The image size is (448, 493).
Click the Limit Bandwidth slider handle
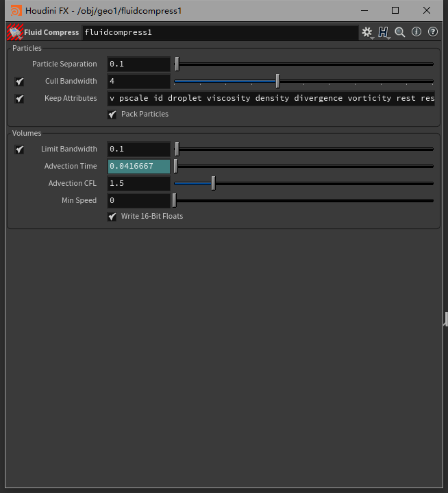tap(177, 149)
